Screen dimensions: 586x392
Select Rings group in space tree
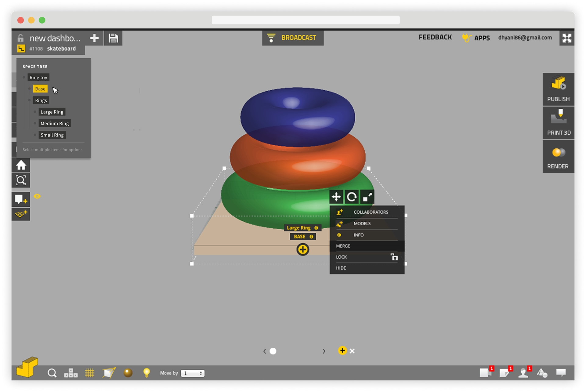pyautogui.click(x=41, y=100)
